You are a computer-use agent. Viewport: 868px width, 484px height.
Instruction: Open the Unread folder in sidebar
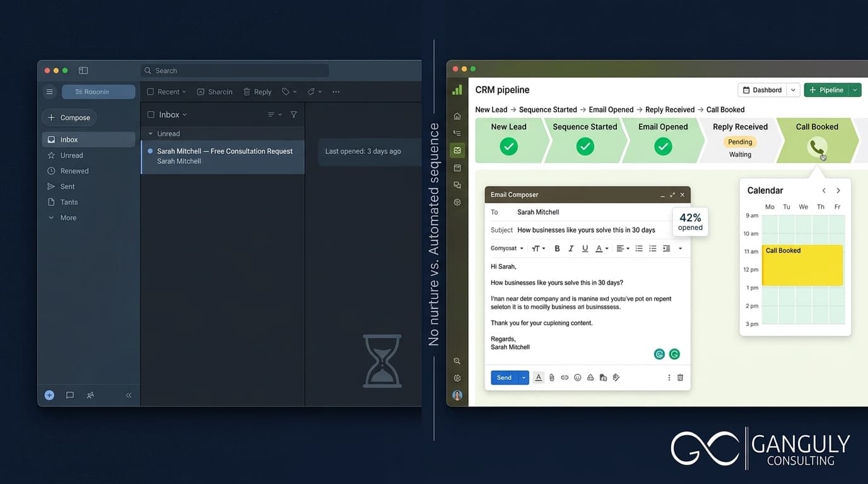71,155
